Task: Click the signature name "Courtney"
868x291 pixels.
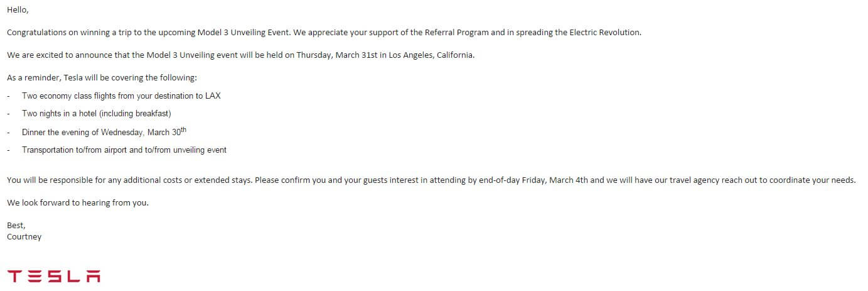Action: tap(24, 236)
